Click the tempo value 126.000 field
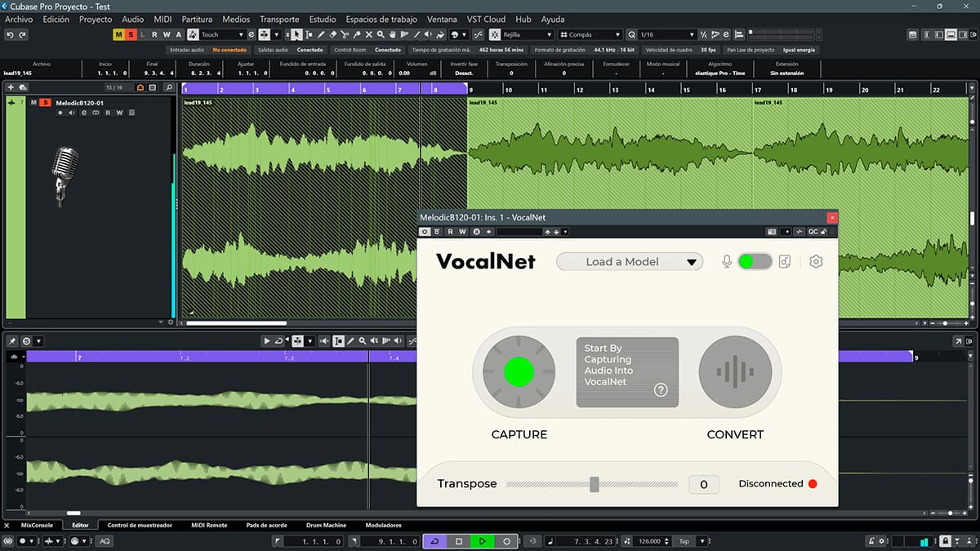 coord(650,541)
